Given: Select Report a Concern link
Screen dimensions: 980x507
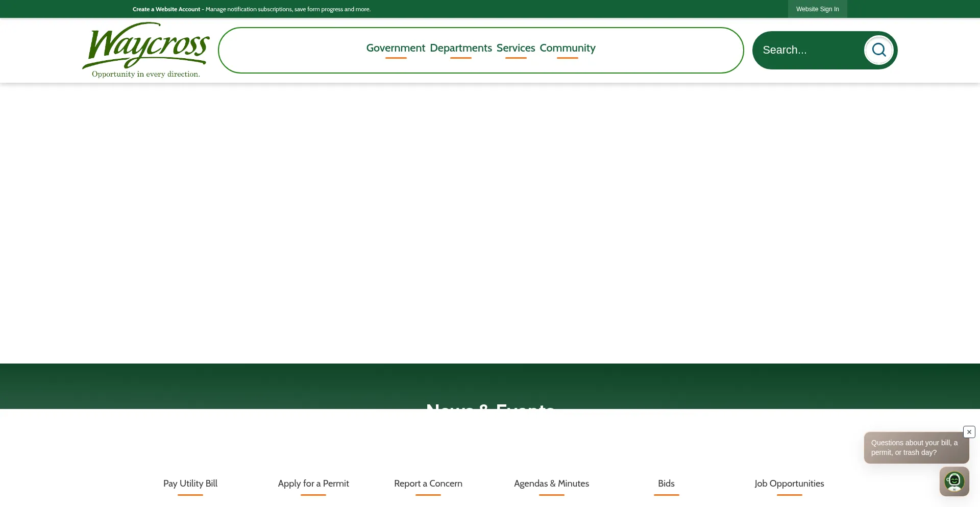Looking at the screenshot, I should coord(428,484).
